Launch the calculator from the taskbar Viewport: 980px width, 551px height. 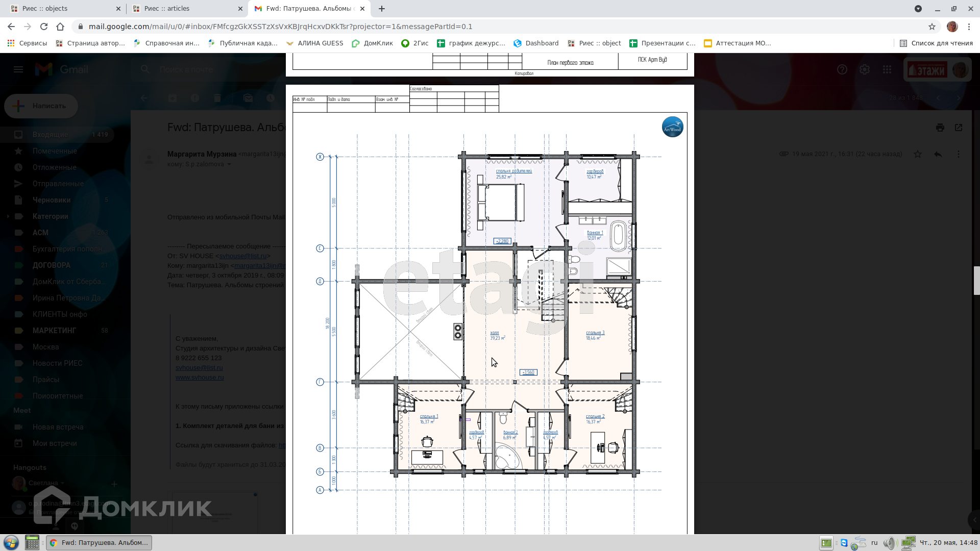click(32, 542)
